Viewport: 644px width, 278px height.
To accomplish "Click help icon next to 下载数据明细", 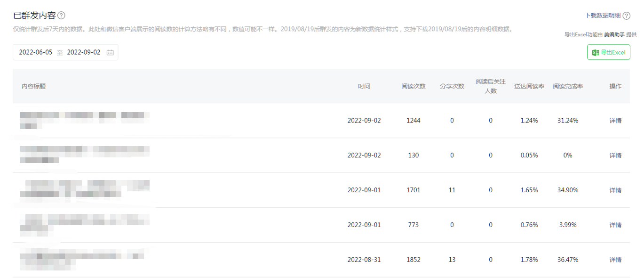I will pos(626,16).
